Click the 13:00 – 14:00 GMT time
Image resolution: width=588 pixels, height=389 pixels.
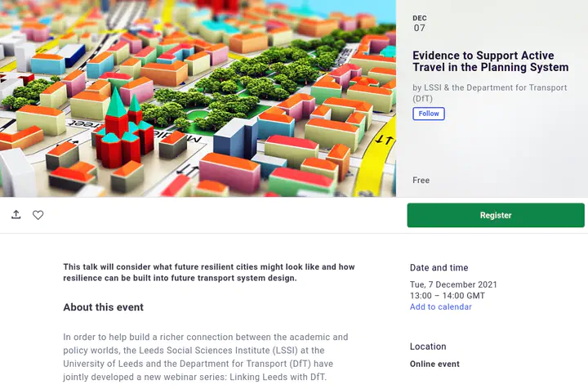(x=447, y=296)
